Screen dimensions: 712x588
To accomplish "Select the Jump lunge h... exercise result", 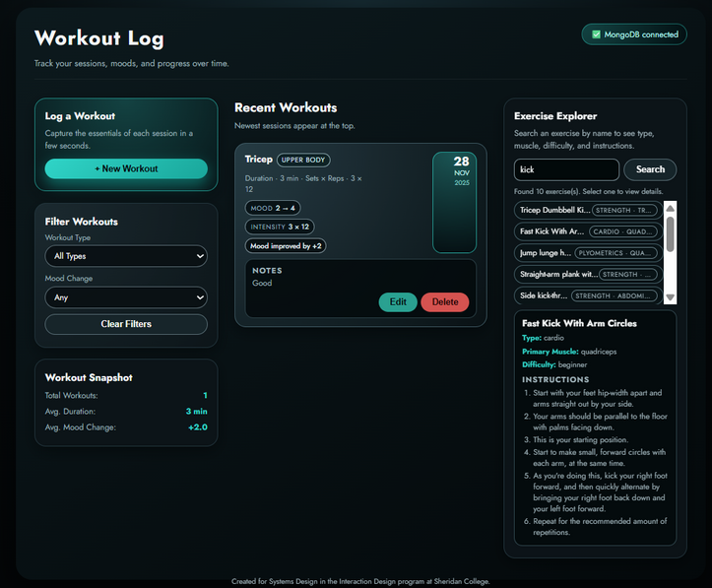I will [x=588, y=253].
